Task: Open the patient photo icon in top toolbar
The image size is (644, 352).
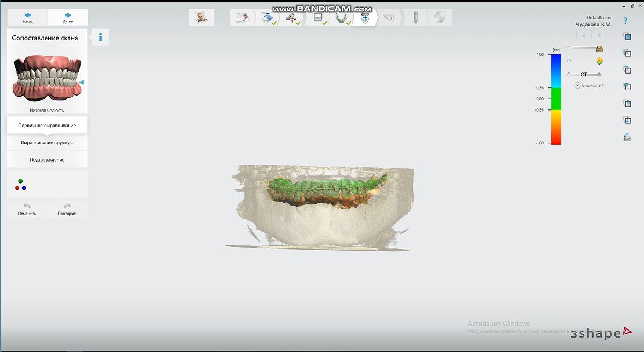Action: click(x=201, y=17)
